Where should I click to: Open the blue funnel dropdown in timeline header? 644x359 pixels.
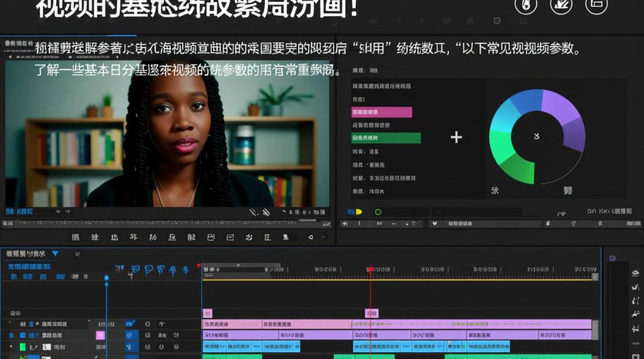pyautogui.click(x=55, y=253)
